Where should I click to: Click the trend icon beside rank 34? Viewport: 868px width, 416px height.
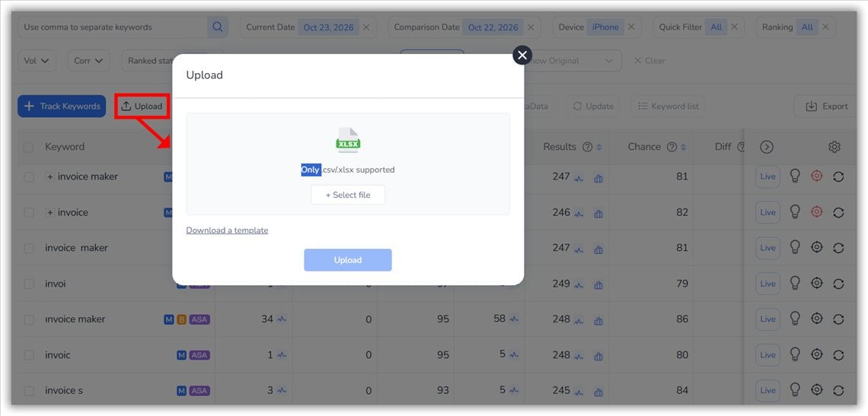click(x=282, y=319)
